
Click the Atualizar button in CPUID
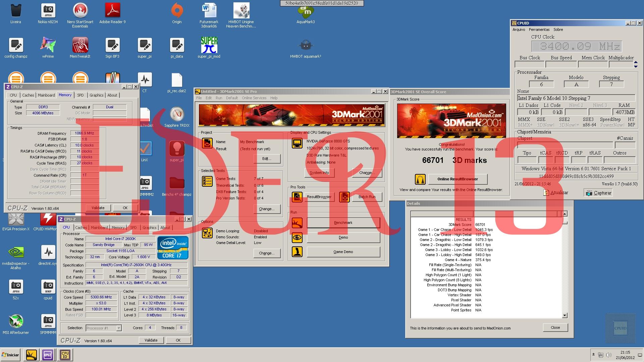[555, 193]
